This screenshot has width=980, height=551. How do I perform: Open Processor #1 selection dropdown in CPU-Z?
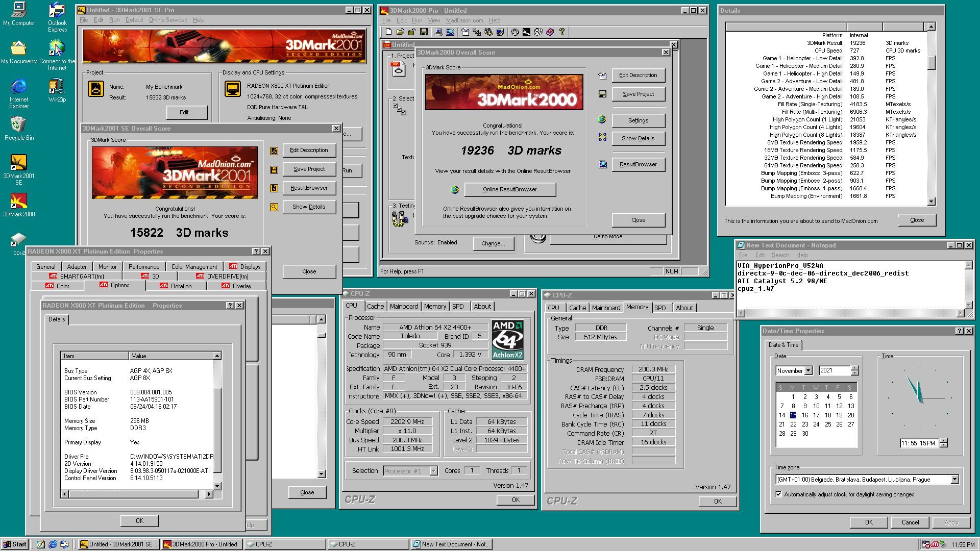(x=433, y=471)
